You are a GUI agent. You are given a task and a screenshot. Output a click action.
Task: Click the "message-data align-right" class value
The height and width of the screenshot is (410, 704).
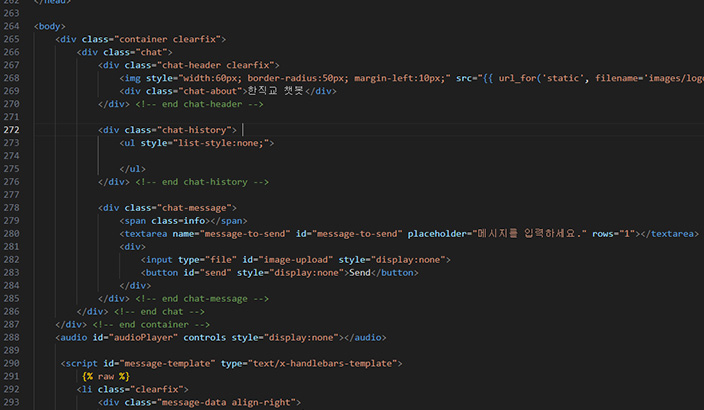pos(226,403)
